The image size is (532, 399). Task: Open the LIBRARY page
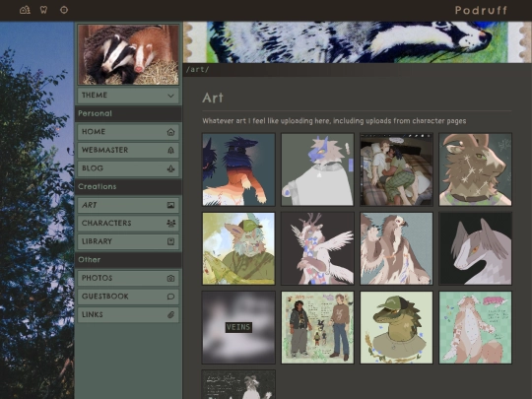(128, 242)
